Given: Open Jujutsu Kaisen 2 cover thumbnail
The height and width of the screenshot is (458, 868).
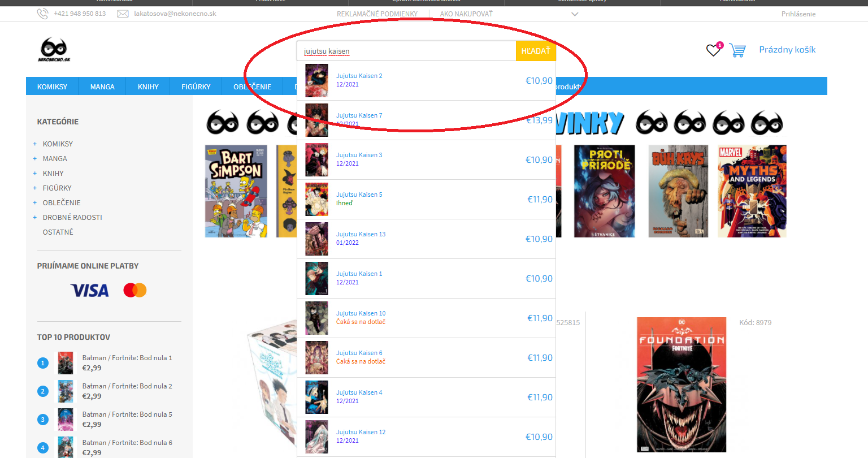Looking at the screenshot, I should [x=316, y=80].
